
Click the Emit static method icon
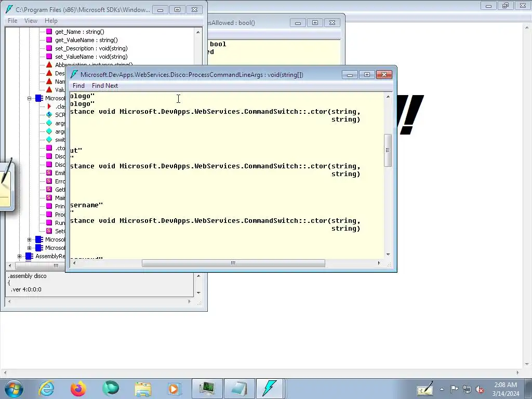click(49, 173)
